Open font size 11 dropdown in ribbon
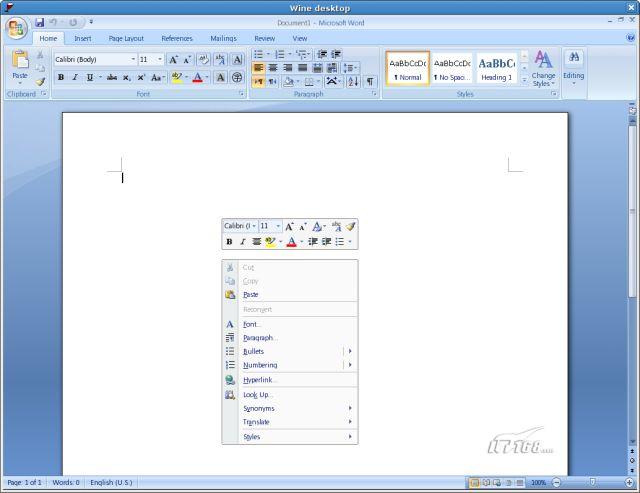 pyautogui.click(x=160, y=60)
